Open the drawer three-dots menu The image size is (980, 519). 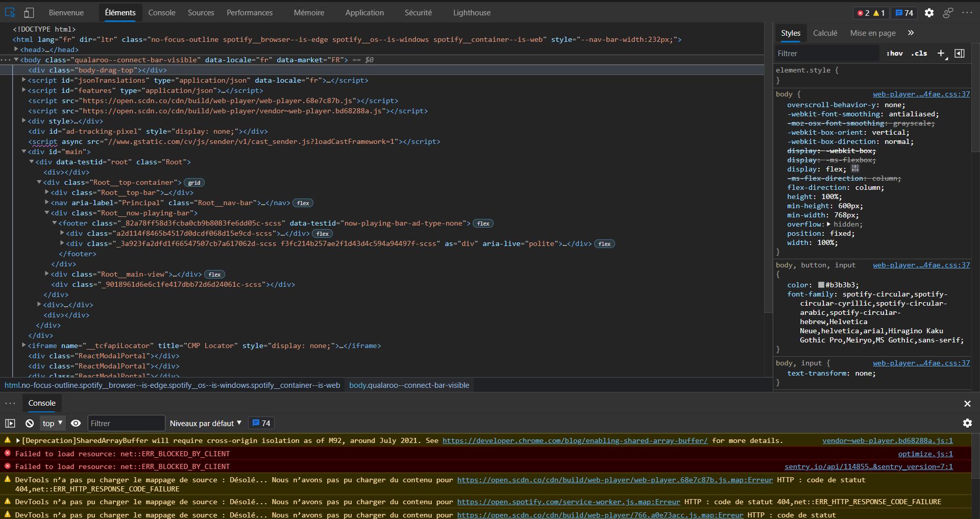click(x=10, y=403)
